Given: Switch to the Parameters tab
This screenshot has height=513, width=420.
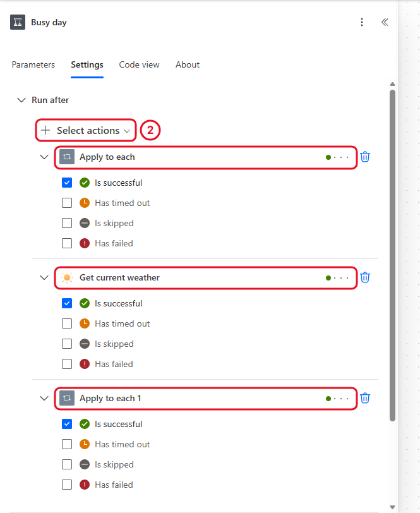Looking at the screenshot, I should [x=33, y=65].
